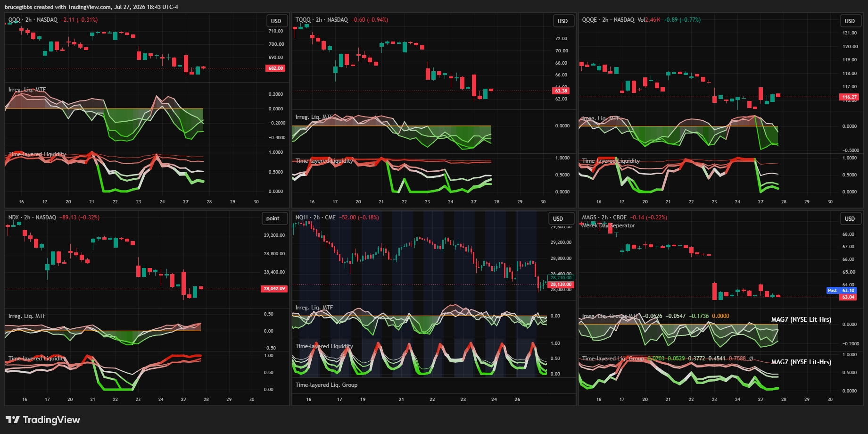
Task: Select Time-layered Liq. Group indicator on MAGS chart
Action: tap(613, 359)
